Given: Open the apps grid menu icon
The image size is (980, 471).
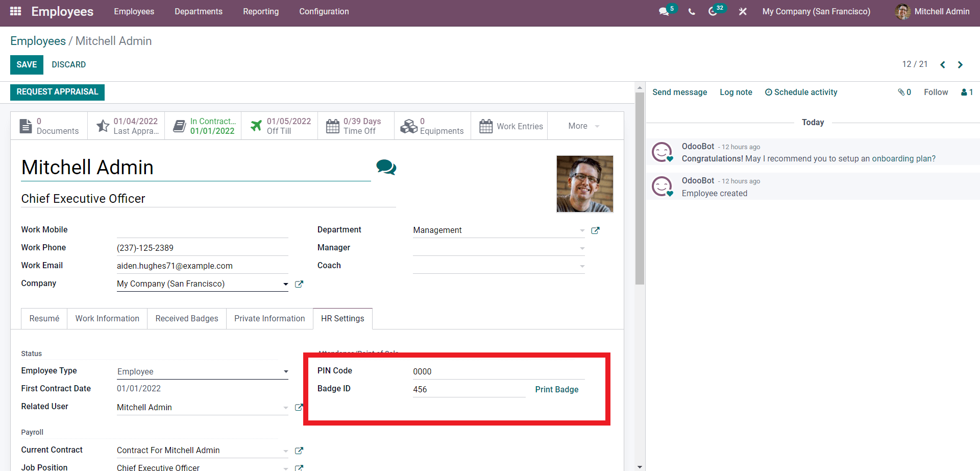Looking at the screenshot, I should [15, 11].
